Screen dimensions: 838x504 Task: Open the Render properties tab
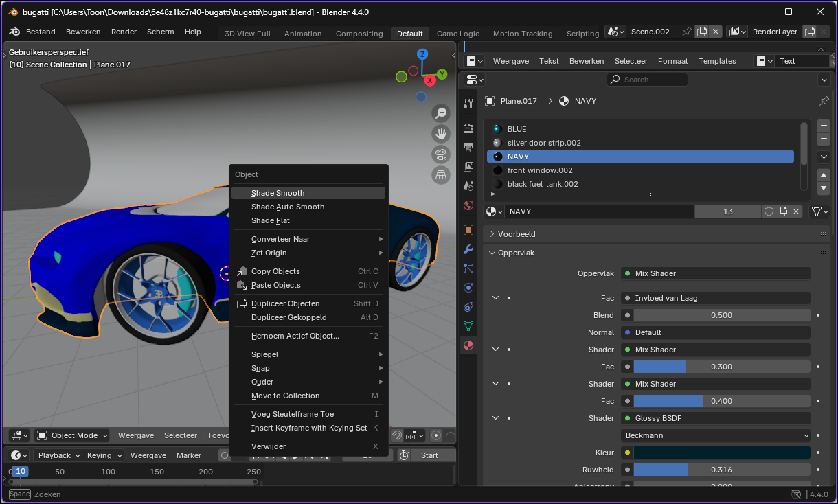point(468,127)
